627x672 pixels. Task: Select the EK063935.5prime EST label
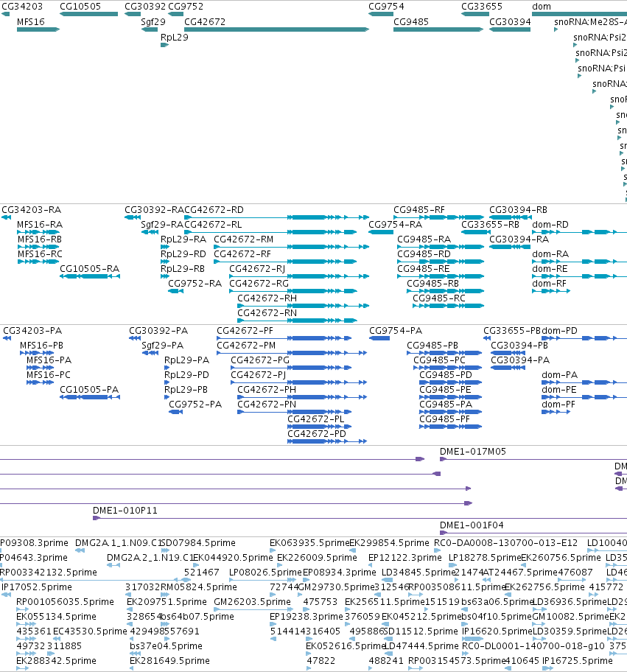[x=309, y=543]
